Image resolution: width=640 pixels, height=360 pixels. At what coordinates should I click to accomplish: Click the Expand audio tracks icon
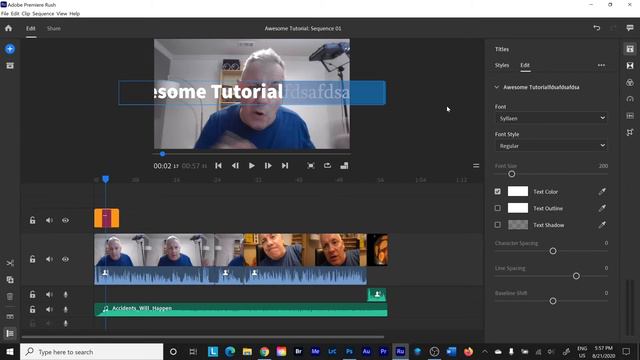tap(10, 317)
